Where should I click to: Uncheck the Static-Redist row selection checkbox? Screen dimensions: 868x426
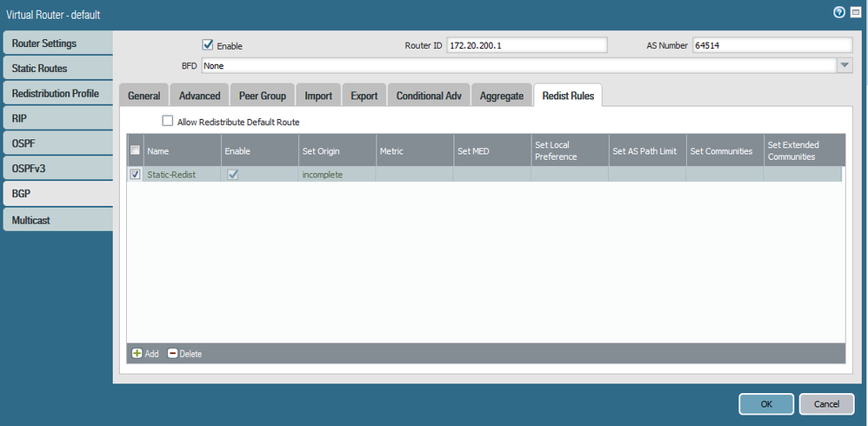tap(135, 174)
